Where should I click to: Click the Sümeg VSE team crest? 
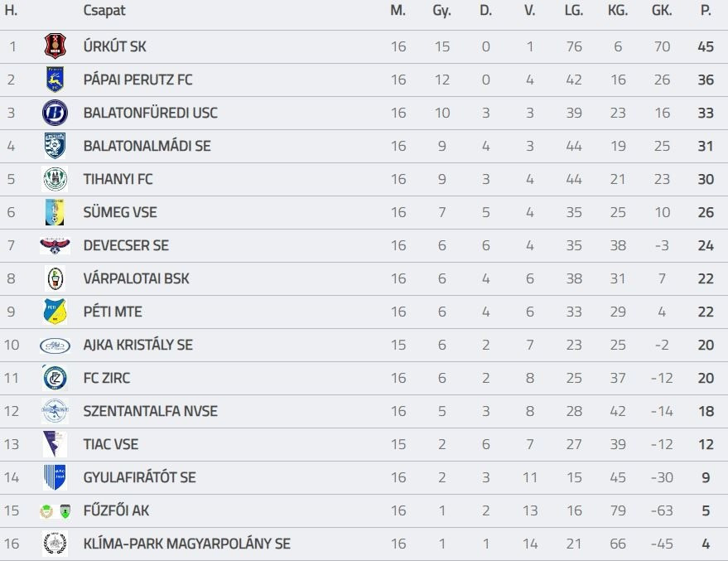tap(55, 212)
